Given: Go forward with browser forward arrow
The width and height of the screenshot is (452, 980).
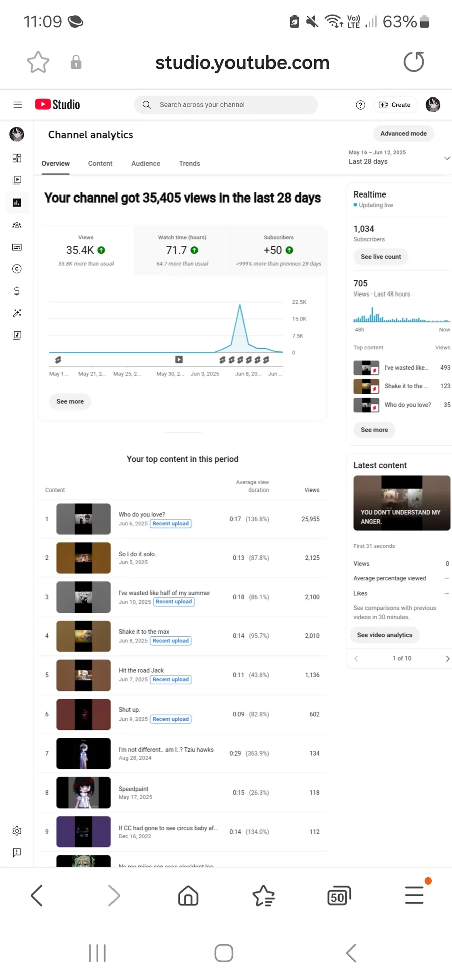Looking at the screenshot, I should tap(114, 896).
